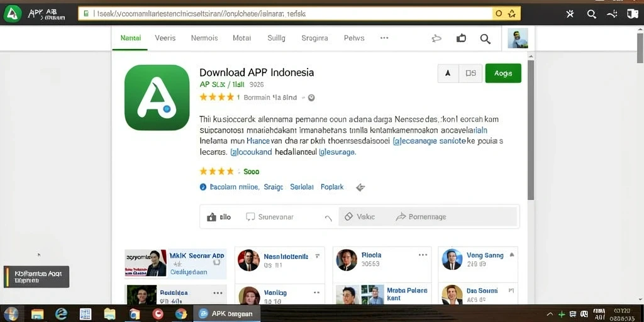Image resolution: width=644 pixels, height=322 pixels.
Task: Open the Rloola profile picture
Action: click(x=347, y=260)
